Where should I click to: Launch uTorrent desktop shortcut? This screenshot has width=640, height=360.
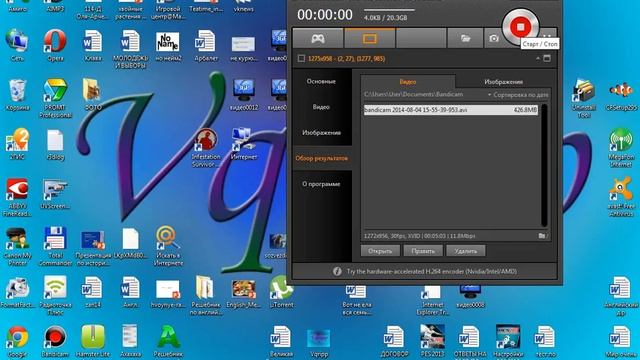click(281, 292)
